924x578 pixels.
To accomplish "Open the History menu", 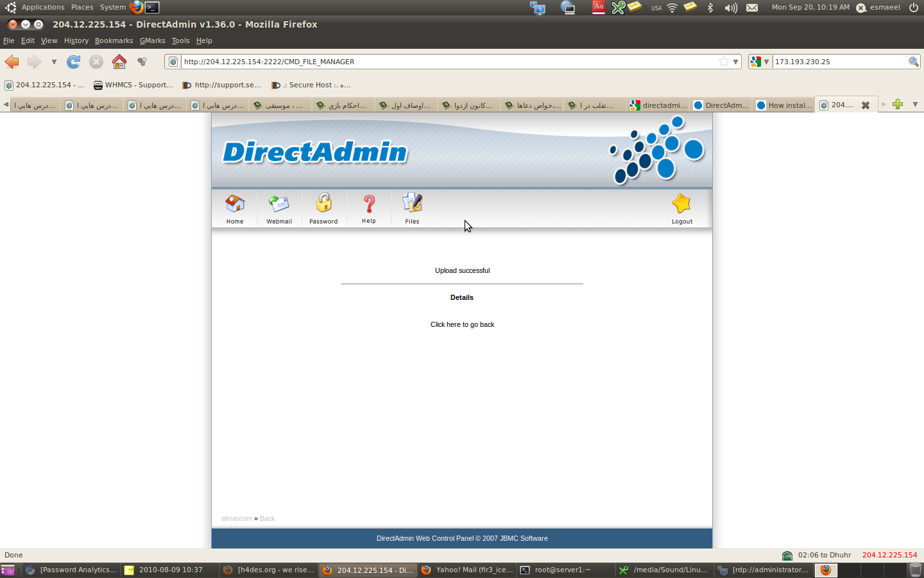I will click(x=76, y=40).
